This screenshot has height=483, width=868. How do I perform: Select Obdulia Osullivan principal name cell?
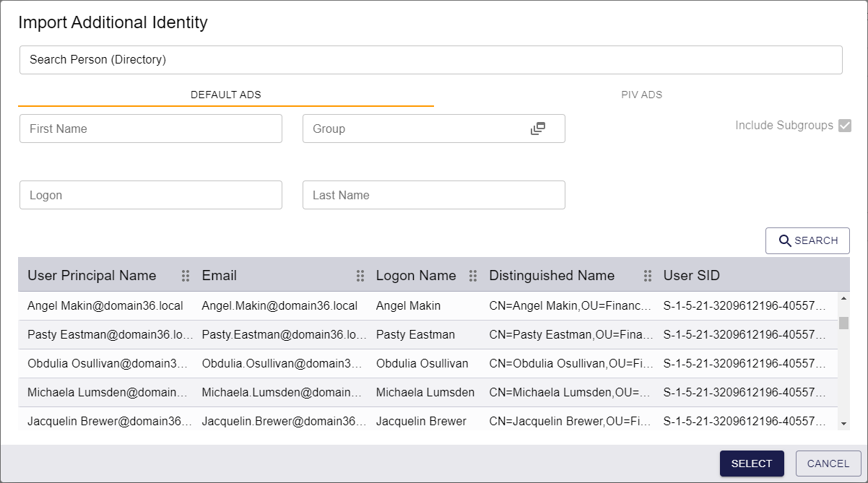(x=108, y=364)
